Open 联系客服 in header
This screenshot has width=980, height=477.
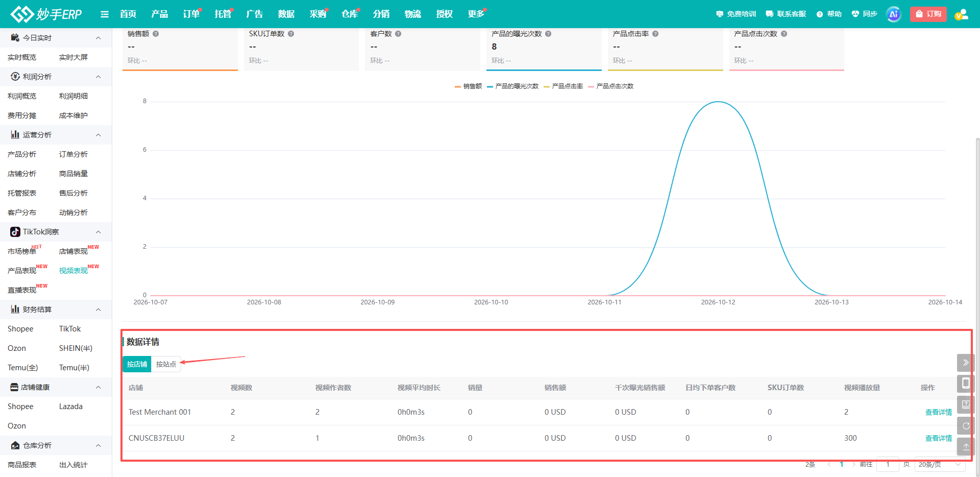coord(786,14)
